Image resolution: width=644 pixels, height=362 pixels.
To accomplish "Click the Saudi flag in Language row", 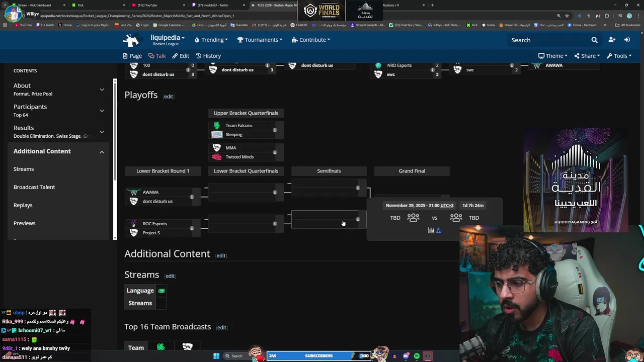I will click(x=162, y=291).
